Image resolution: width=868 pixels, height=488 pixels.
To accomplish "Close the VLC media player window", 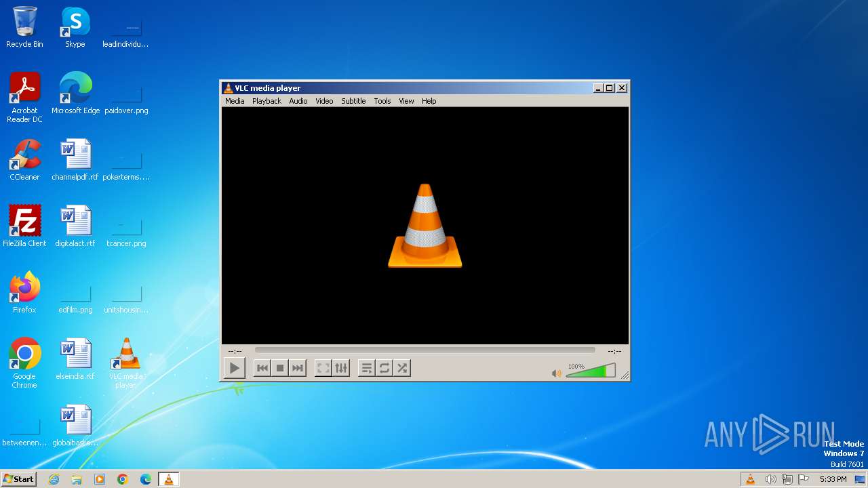I will (x=622, y=88).
